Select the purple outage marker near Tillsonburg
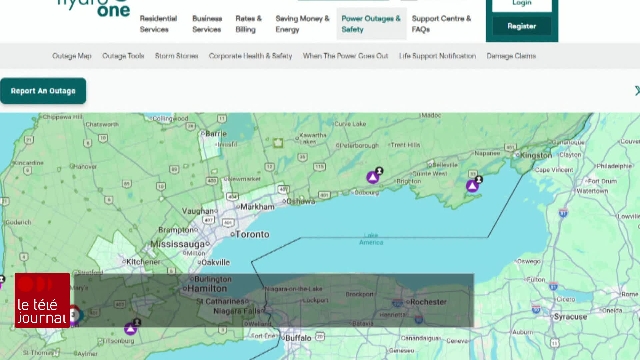 click(131, 329)
